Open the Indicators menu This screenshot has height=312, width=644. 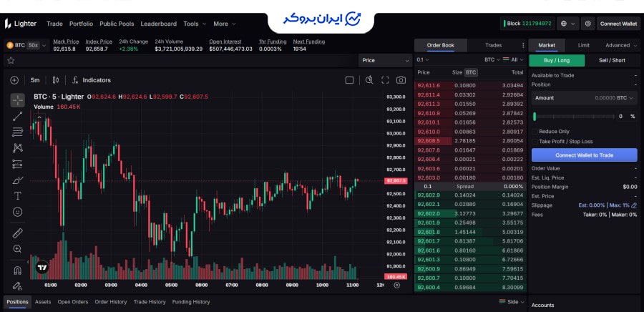coord(91,80)
